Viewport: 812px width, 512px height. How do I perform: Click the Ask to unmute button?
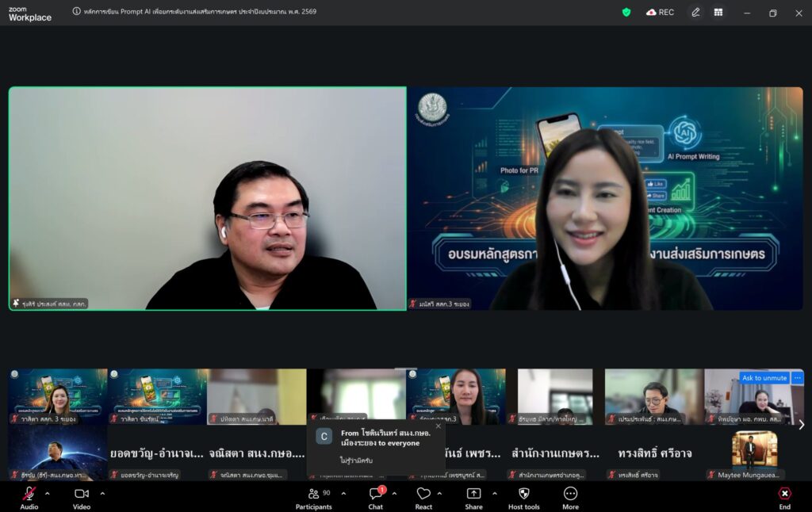[x=764, y=378]
